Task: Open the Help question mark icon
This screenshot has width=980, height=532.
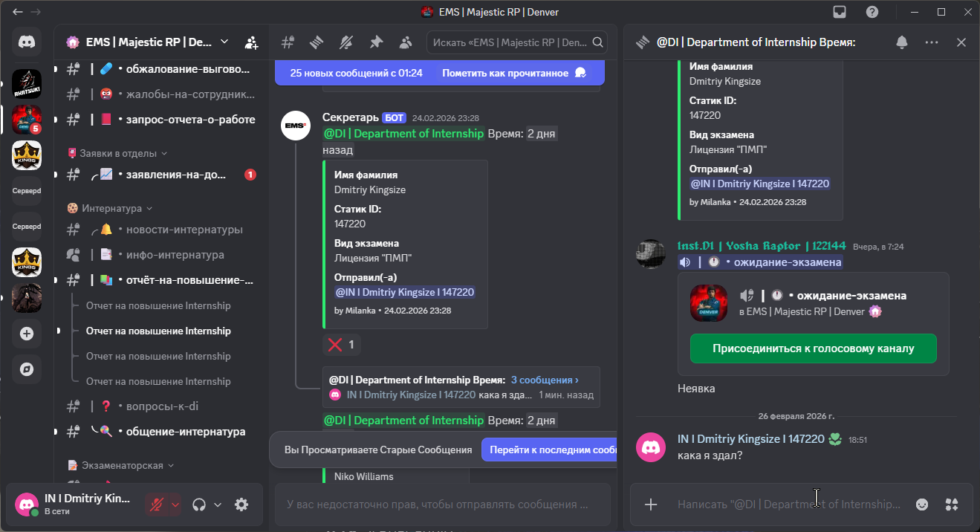Action: (x=872, y=12)
